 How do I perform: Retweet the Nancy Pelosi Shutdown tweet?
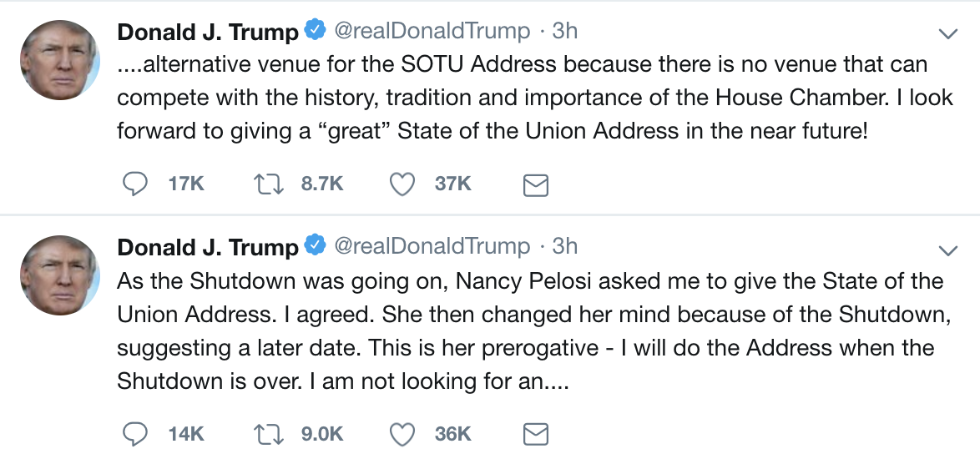270,434
